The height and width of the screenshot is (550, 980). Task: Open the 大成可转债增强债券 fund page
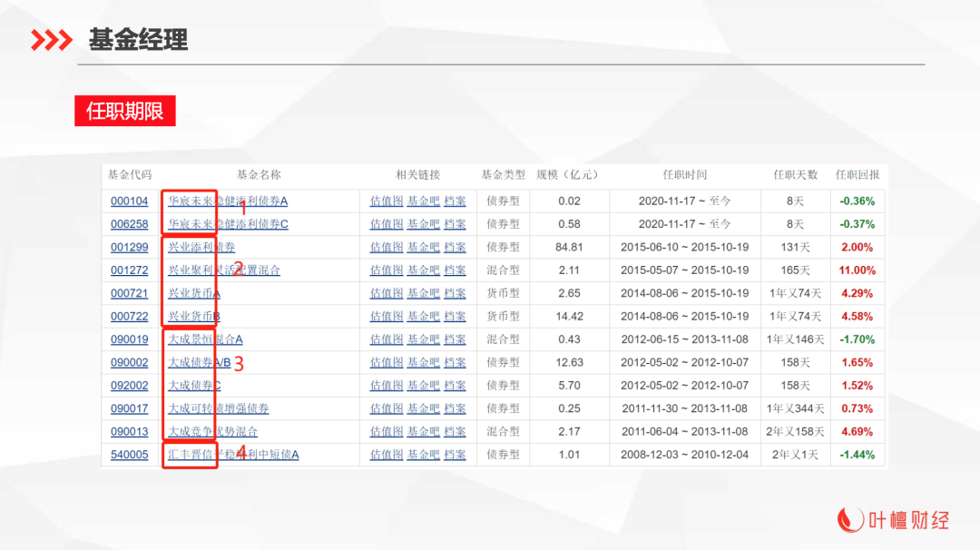click(218, 409)
